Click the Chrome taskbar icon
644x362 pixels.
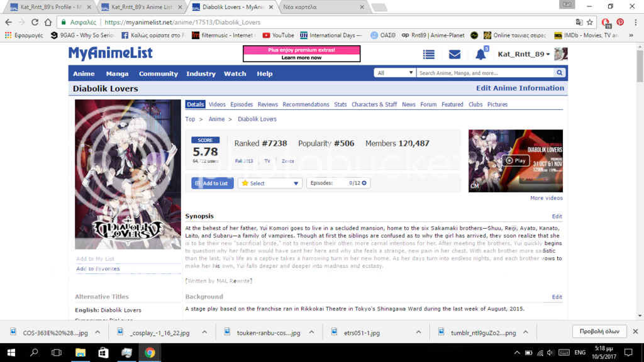pyautogui.click(x=150, y=353)
